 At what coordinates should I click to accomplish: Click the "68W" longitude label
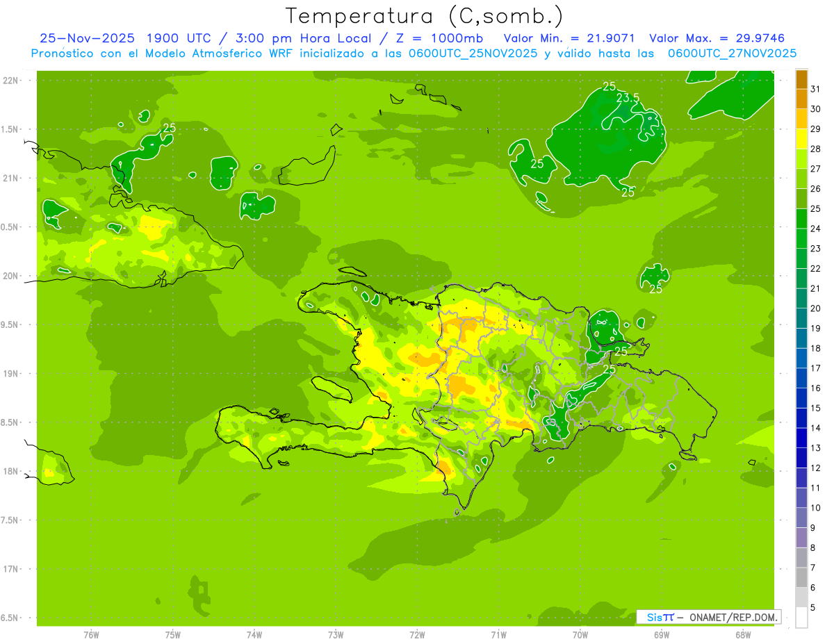click(743, 635)
